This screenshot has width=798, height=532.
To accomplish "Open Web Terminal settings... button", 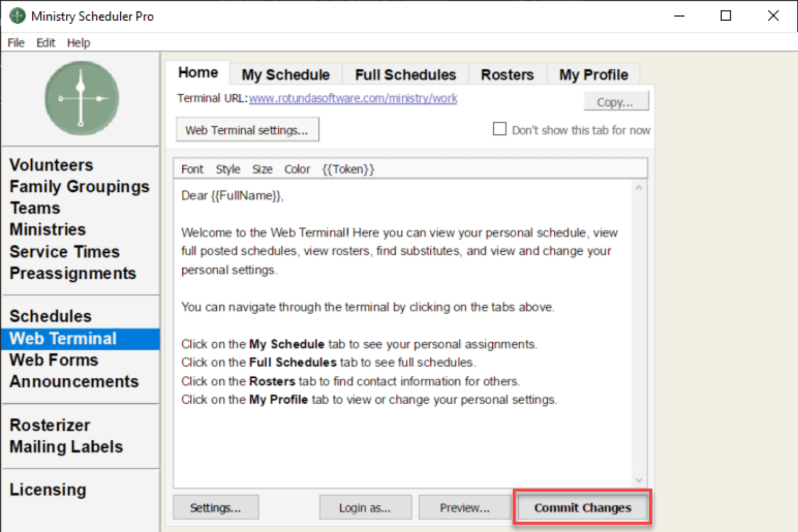I will tap(247, 130).
